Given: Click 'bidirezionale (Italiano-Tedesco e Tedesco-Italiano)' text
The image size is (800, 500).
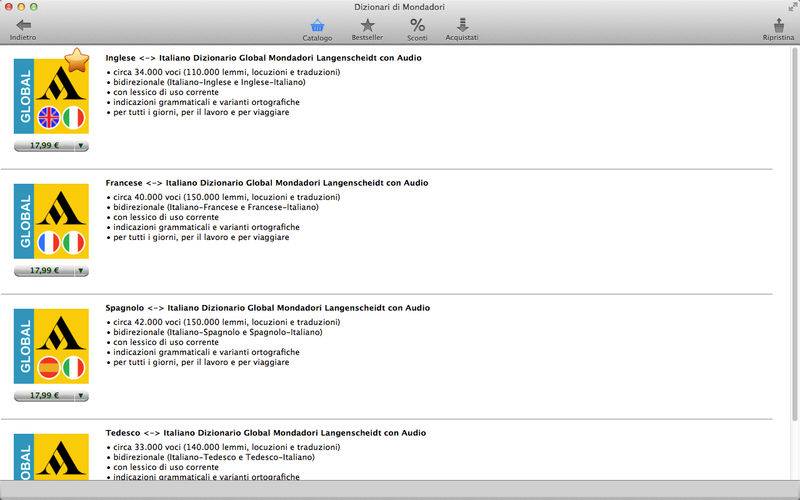Looking at the screenshot, I should point(211,457).
